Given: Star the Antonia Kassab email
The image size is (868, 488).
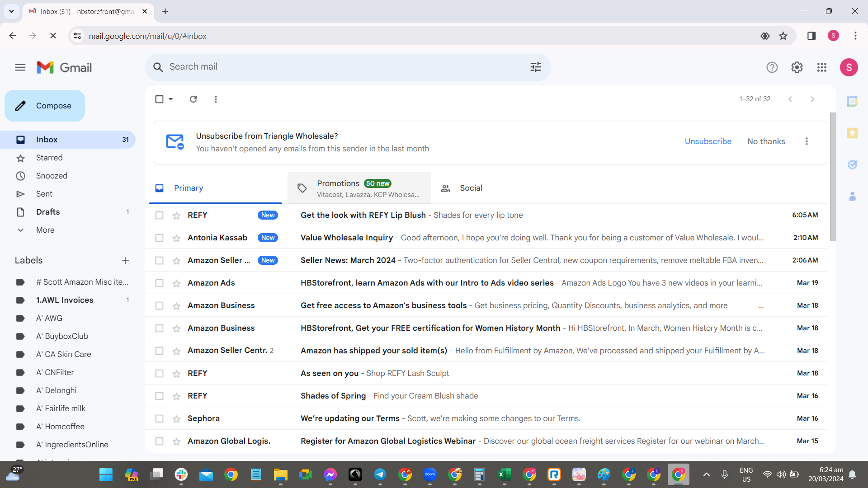Looking at the screenshot, I should [x=176, y=238].
